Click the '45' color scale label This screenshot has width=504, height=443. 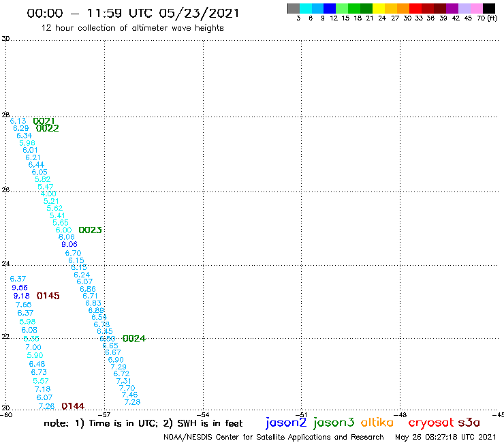pos(468,18)
